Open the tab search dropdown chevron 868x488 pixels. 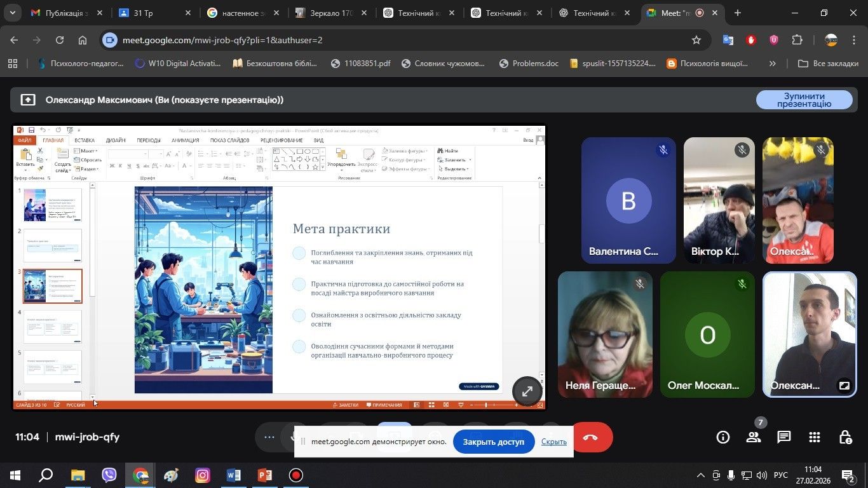pos(13,13)
